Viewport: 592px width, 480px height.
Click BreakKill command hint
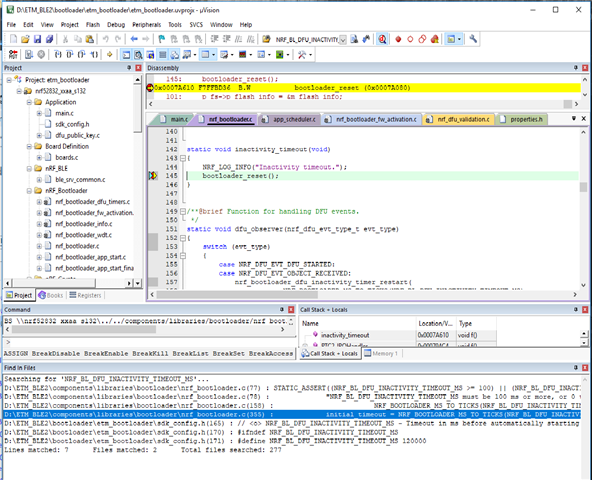pyautogui.click(x=150, y=353)
